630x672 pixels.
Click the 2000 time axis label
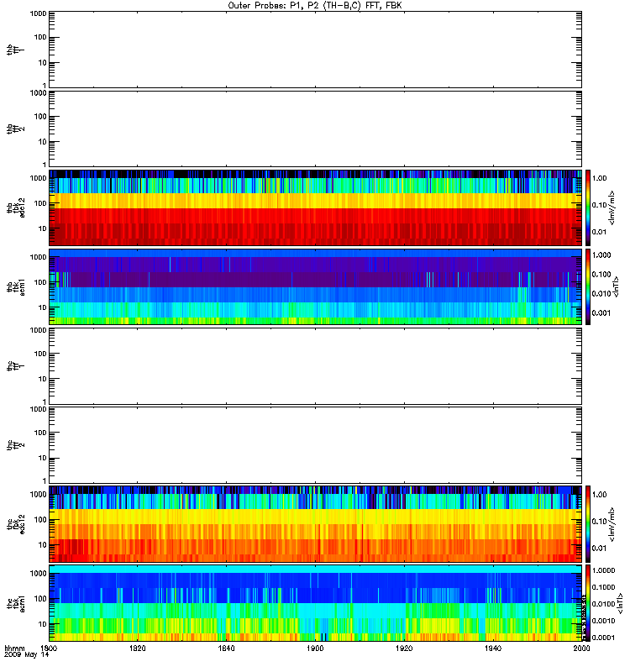581,648
